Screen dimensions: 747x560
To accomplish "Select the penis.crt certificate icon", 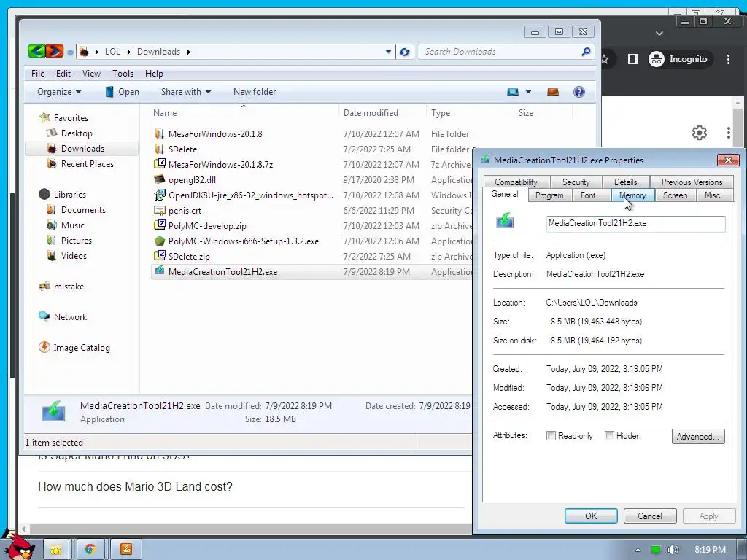I will (x=160, y=211).
